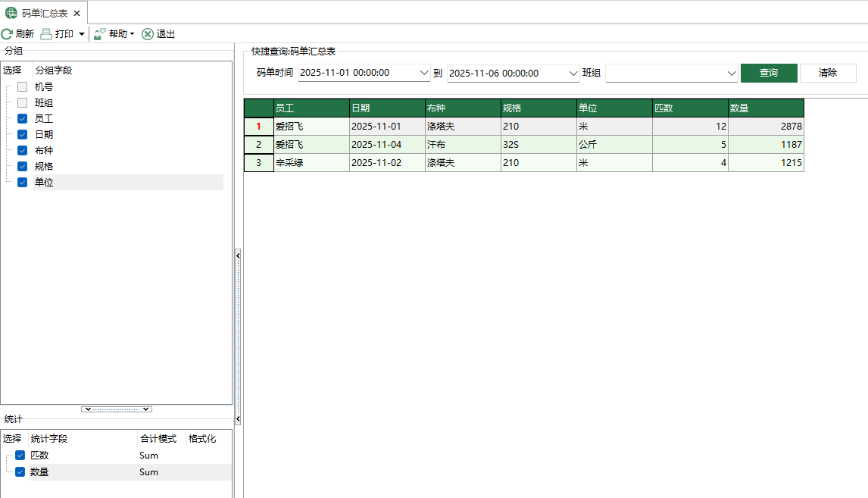Collapse the 统计 panel with its side arrow
This screenshot has height=498, width=868.
[239, 418]
